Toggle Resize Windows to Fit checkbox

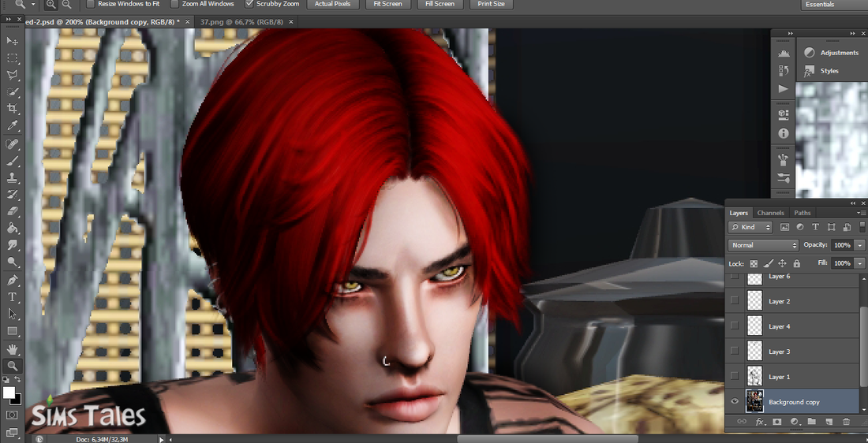[91, 4]
